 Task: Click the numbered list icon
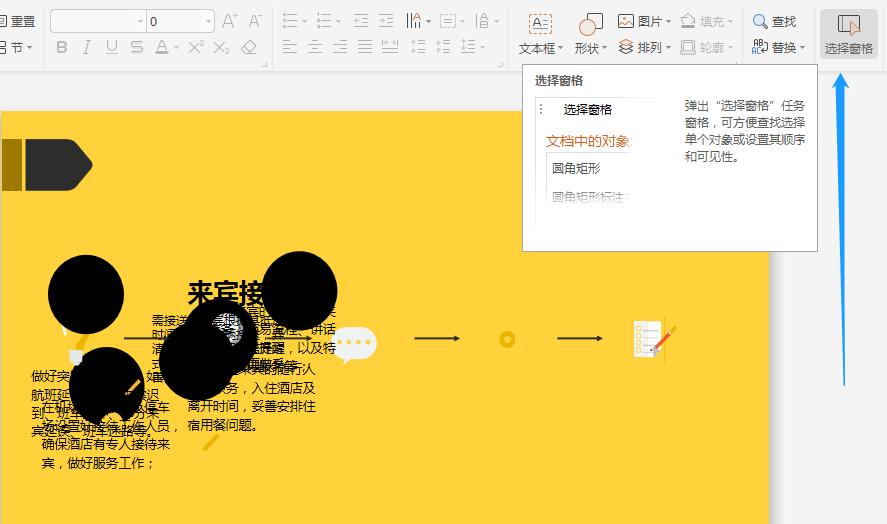324,22
